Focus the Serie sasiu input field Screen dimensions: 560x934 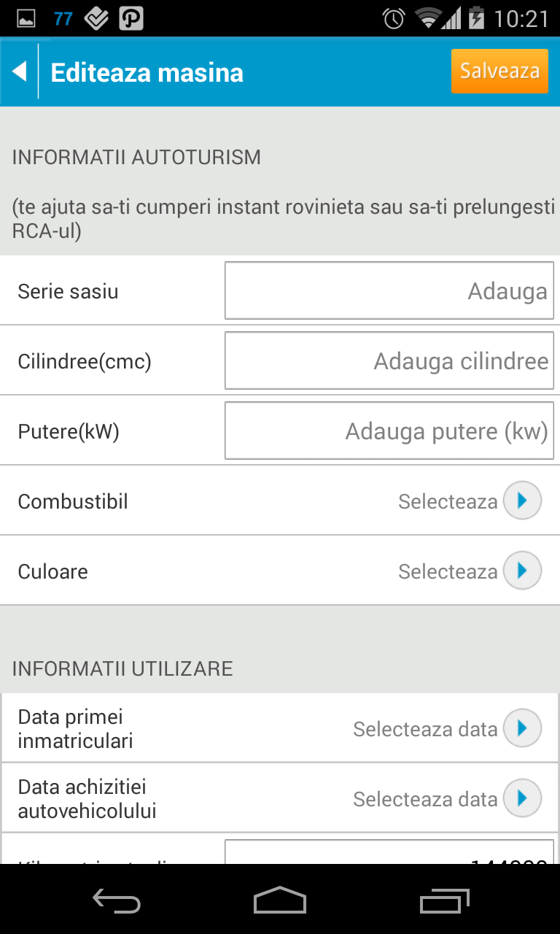coord(389,291)
